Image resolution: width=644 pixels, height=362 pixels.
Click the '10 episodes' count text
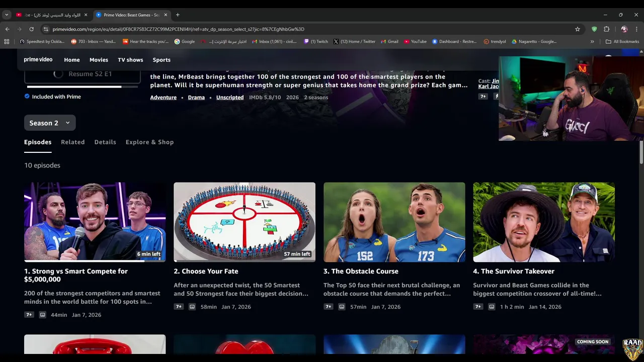coord(42,165)
